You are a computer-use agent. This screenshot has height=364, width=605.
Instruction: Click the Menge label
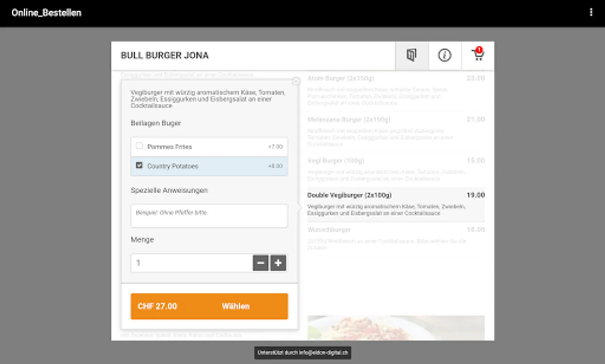point(142,239)
